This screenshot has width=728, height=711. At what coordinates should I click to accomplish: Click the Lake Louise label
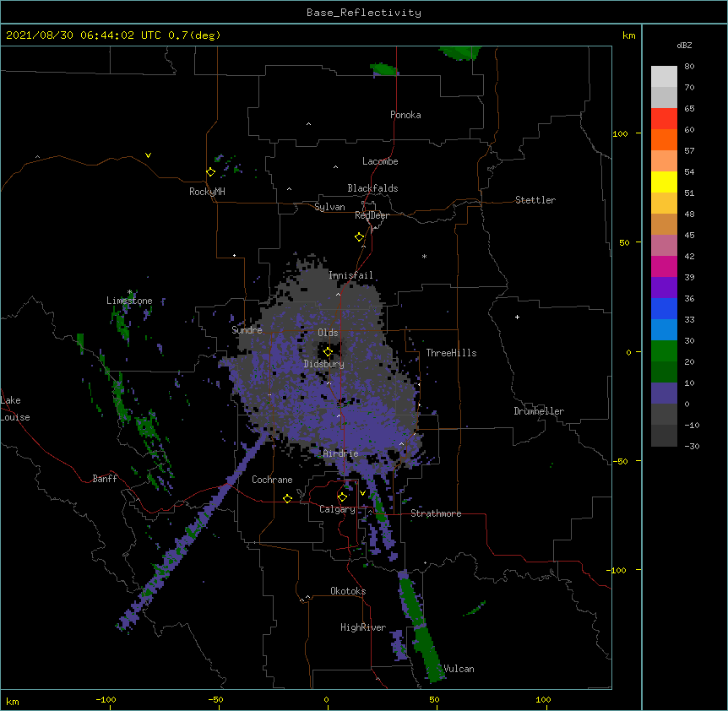(15, 409)
